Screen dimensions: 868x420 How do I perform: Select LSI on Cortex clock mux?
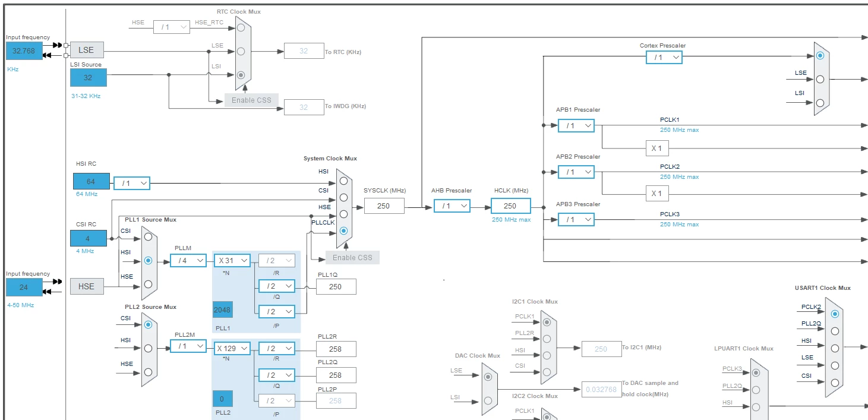point(820,102)
